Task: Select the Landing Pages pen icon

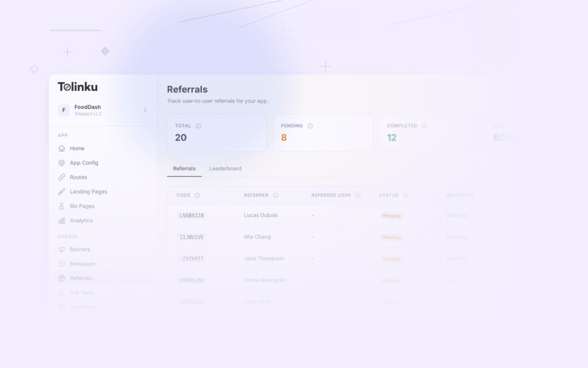Action: pyautogui.click(x=61, y=191)
